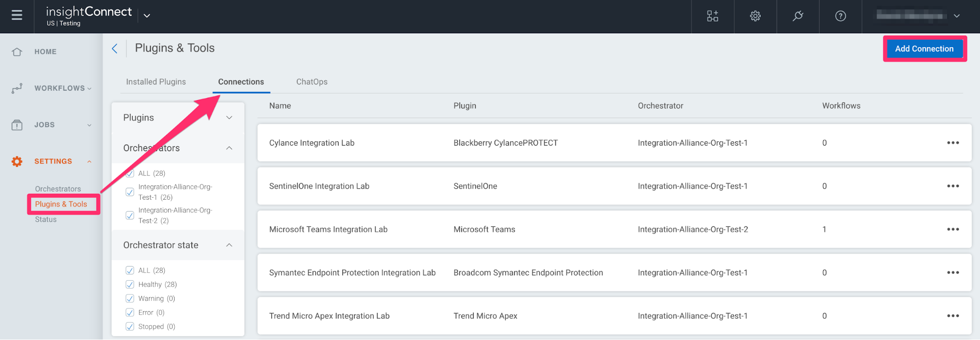Toggle Integration-Alliance-Org-Test-2 orchestrator checkbox

pyautogui.click(x=130, y=215)
